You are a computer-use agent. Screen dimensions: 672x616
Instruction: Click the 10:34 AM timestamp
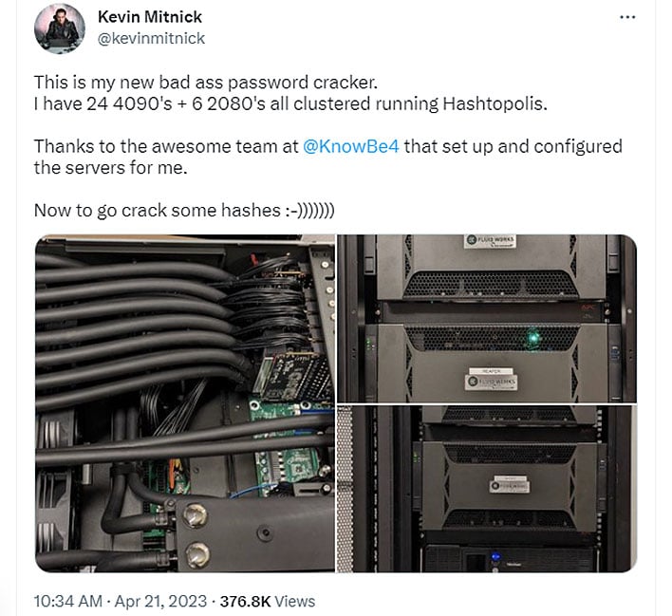pyautogui.click(x=68, y=601)
